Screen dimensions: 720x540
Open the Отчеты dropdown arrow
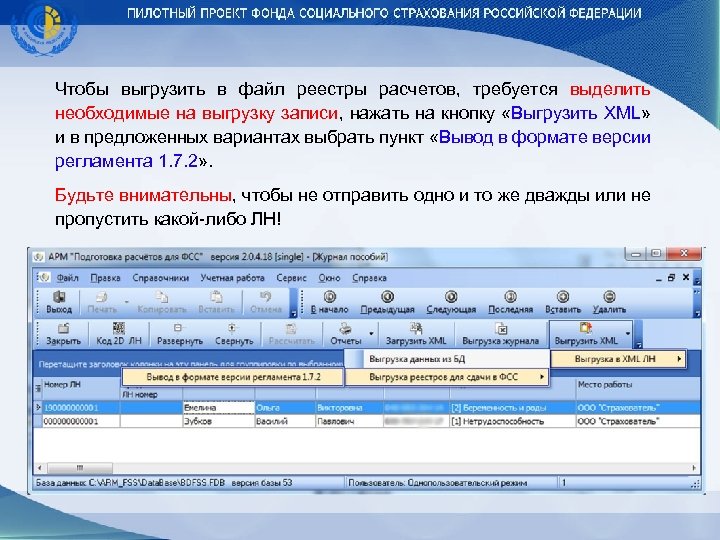pos(371,334)
